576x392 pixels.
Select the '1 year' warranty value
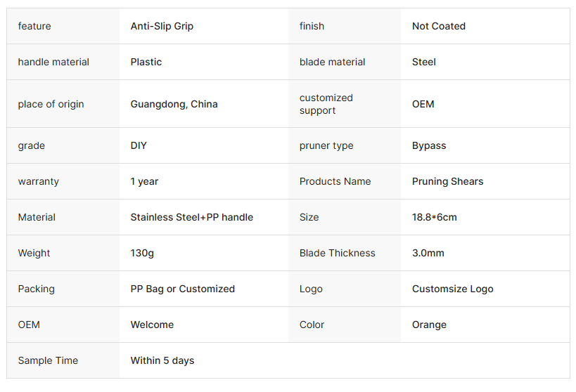144,181
